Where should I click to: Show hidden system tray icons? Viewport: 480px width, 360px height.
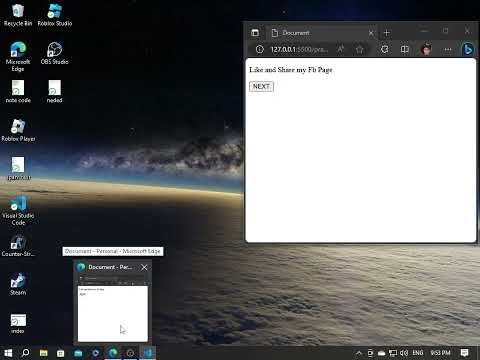tap(359, 353)
